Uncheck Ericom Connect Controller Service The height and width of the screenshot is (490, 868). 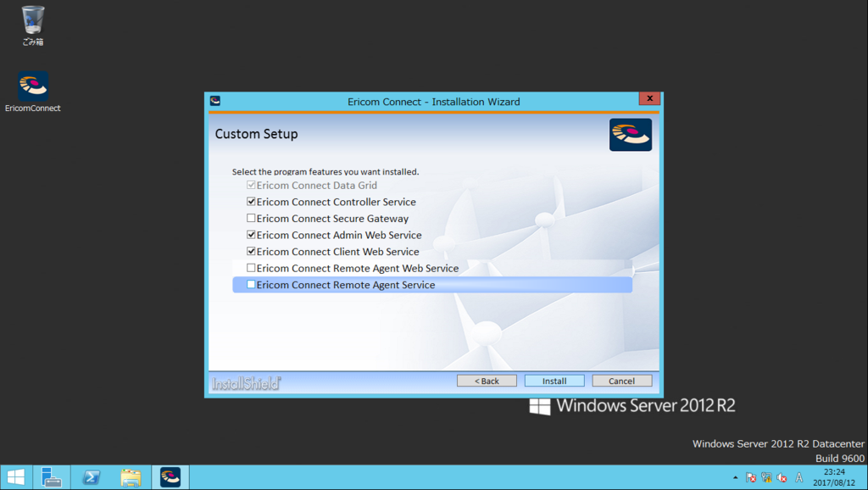click(x=251, y=202)
